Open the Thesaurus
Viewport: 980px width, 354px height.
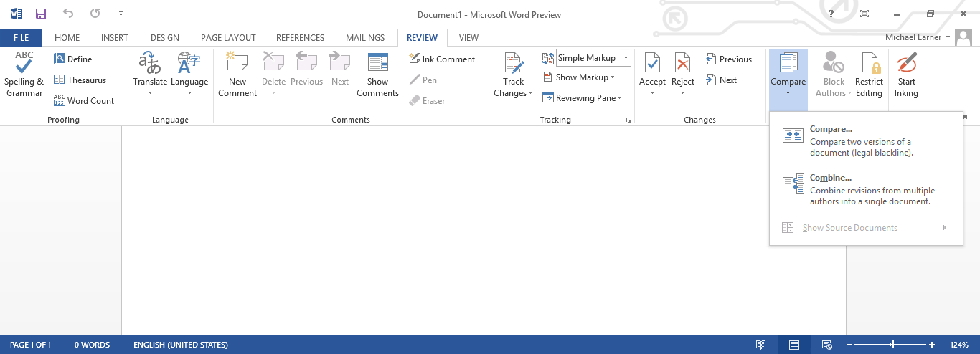(x=80, y=80)
